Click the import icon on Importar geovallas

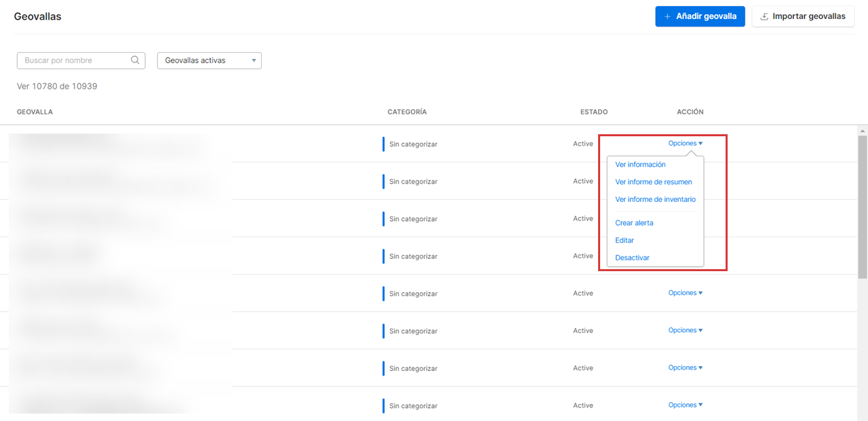click(x=764, y=16)
